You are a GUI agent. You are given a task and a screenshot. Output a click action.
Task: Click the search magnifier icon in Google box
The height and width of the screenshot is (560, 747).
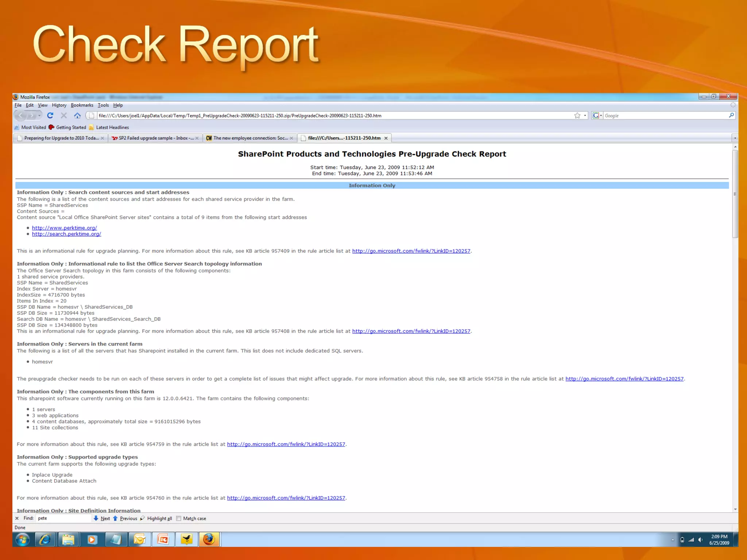coord(731,116)
